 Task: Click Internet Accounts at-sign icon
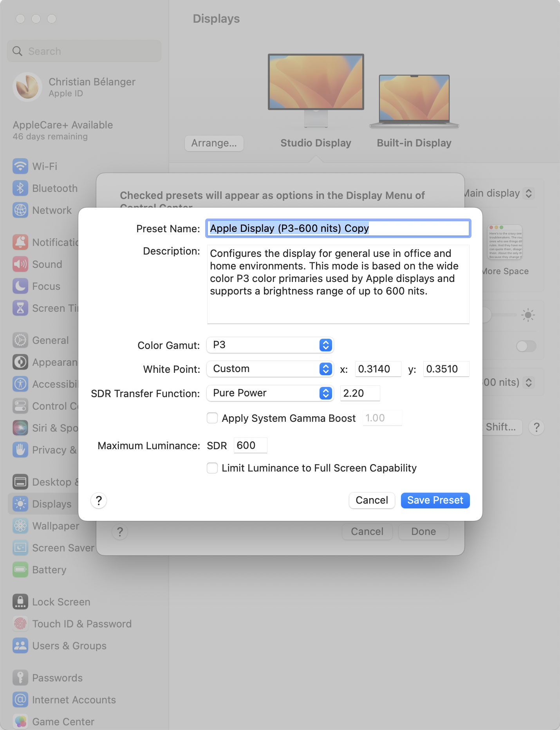[x=20, y=700]
